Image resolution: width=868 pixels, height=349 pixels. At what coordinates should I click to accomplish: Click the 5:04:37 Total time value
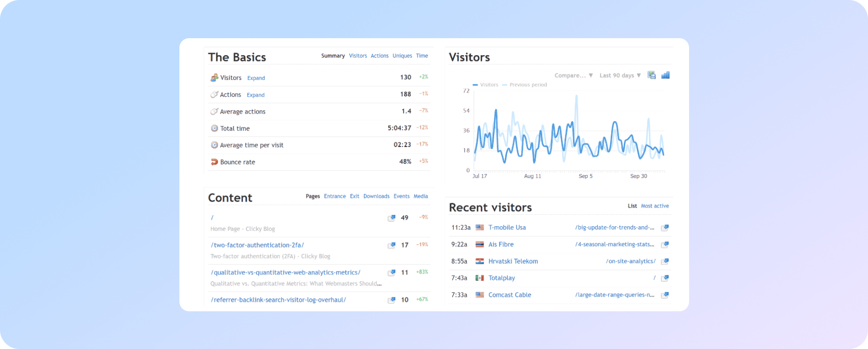point(399,128)
